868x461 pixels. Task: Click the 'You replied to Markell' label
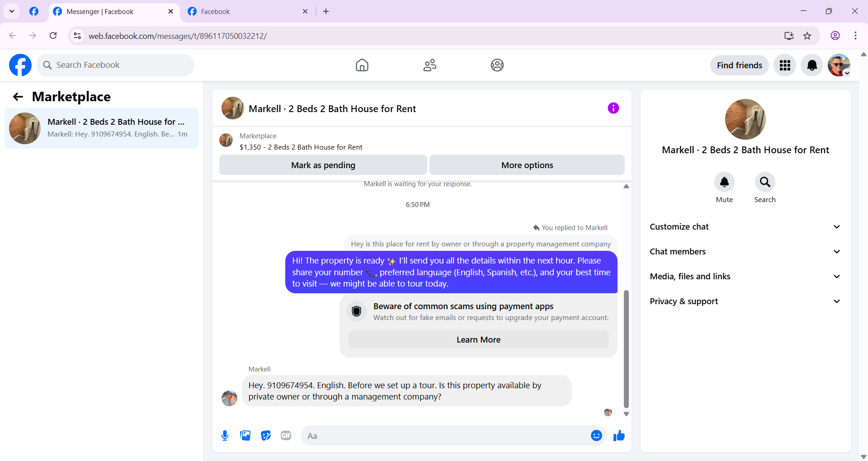pos(570,228)
